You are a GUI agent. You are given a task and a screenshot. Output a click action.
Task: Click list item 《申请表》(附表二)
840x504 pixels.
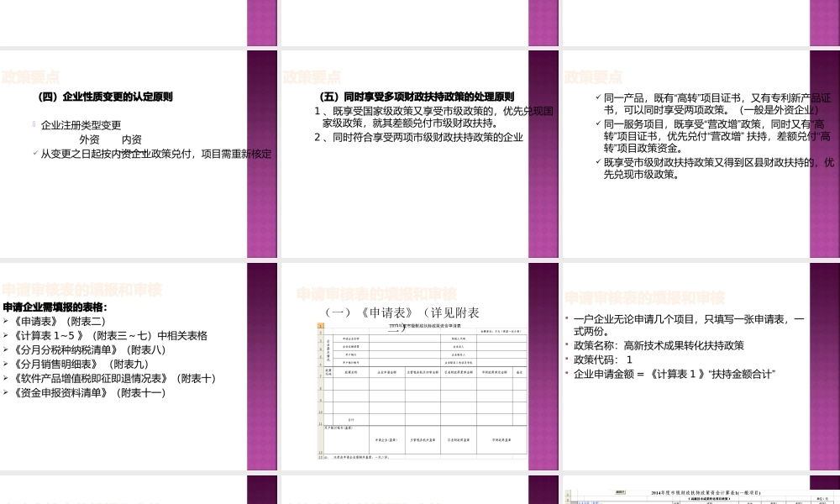pyautogui.click(x=59, y=322)
